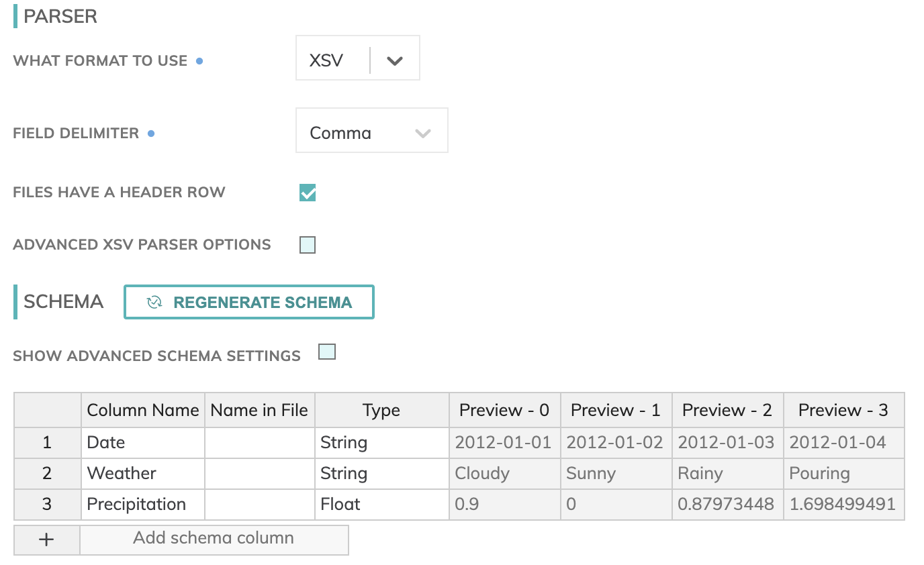This screenshot has height=565, width=924.
Task: Tick Show Advanced Schema Settings checkbox
Action: [327, 352]
